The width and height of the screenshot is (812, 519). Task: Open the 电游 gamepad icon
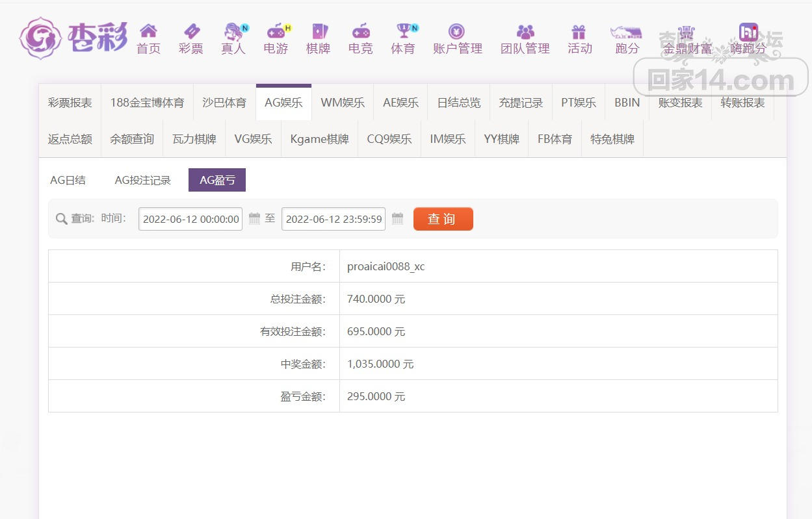pyautogui.click(x=276, y=31)
